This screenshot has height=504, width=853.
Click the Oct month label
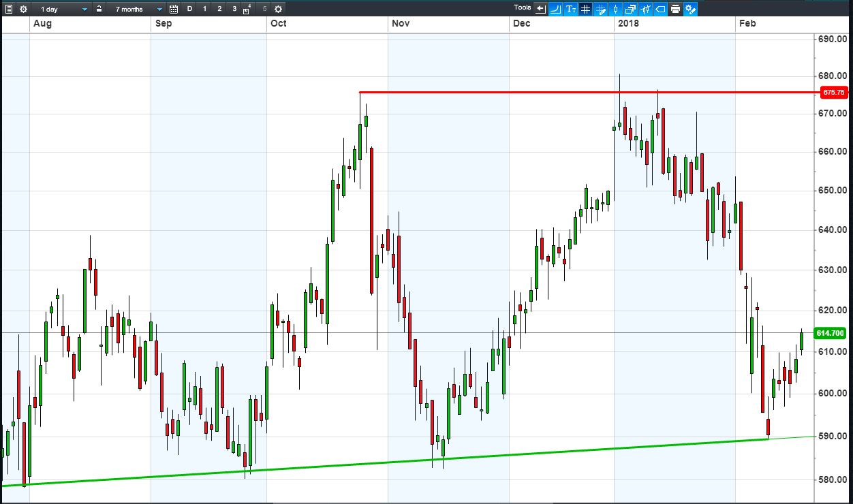pos(278,23)
